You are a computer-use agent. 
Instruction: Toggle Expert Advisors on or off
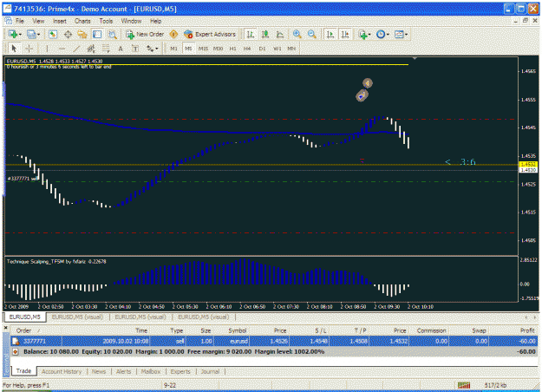pyautogui.click(x=210, y=34)
